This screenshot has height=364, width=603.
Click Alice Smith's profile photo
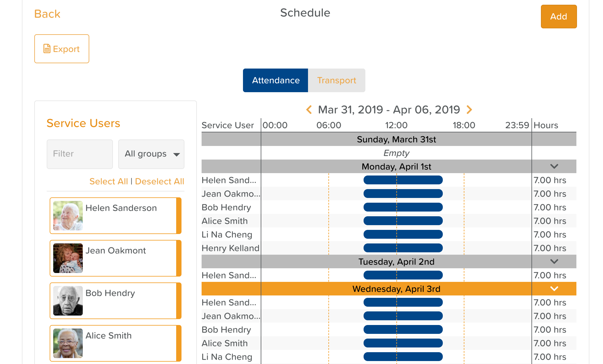point(68,343)
